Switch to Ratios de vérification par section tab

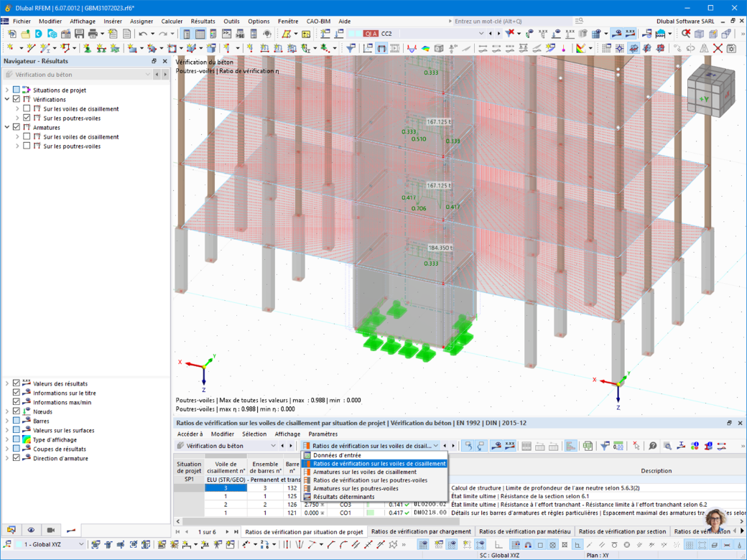click(x=622, y=531)
